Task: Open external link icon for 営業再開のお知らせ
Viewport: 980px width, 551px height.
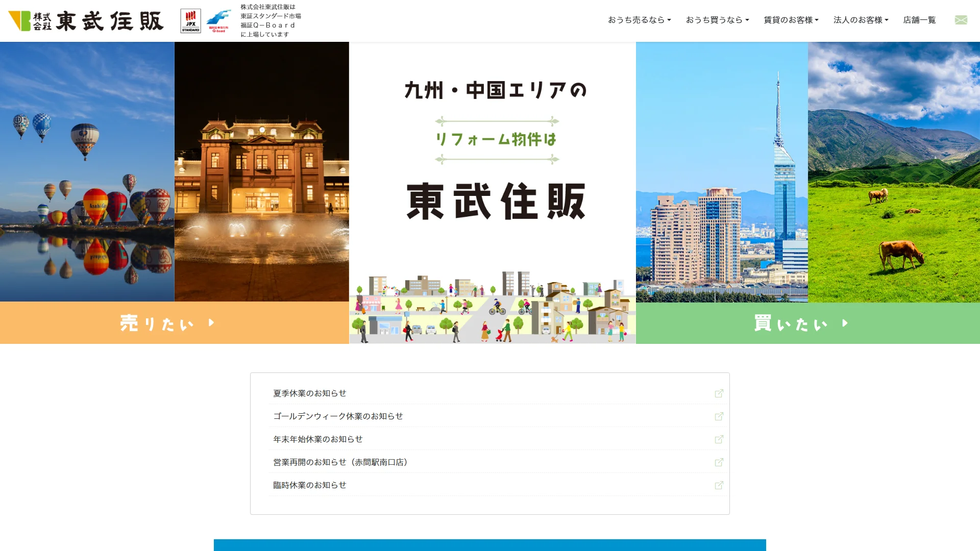Action: 719,462
